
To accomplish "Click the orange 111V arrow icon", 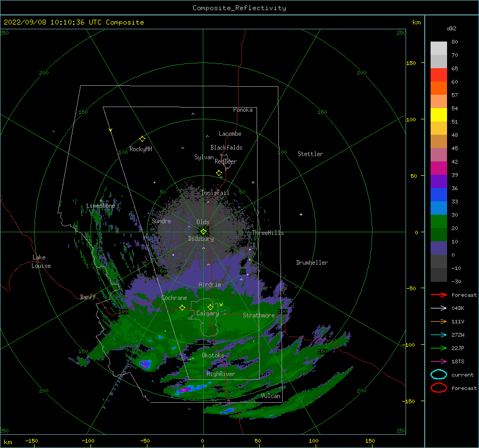I will pyautogui.click(x=439, y=321).
